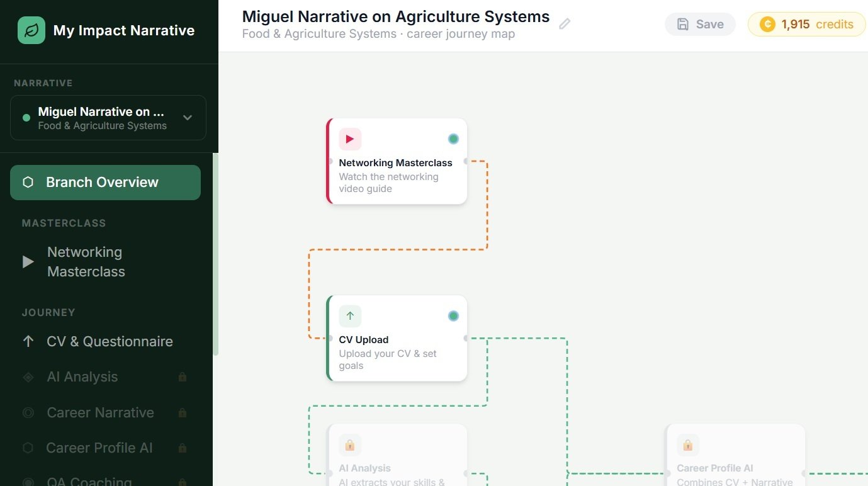Click the status dot on Networking Masterclass node
The image size is (868, 486).
[453, 139]
